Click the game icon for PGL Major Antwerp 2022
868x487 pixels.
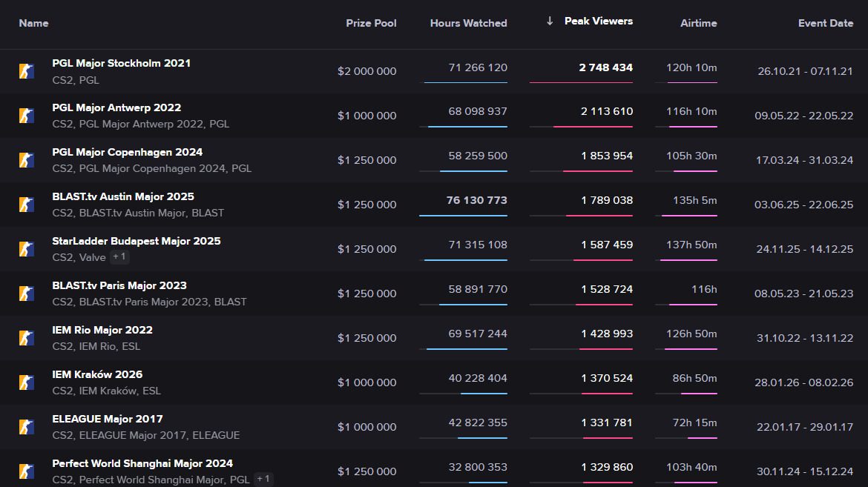27,116
